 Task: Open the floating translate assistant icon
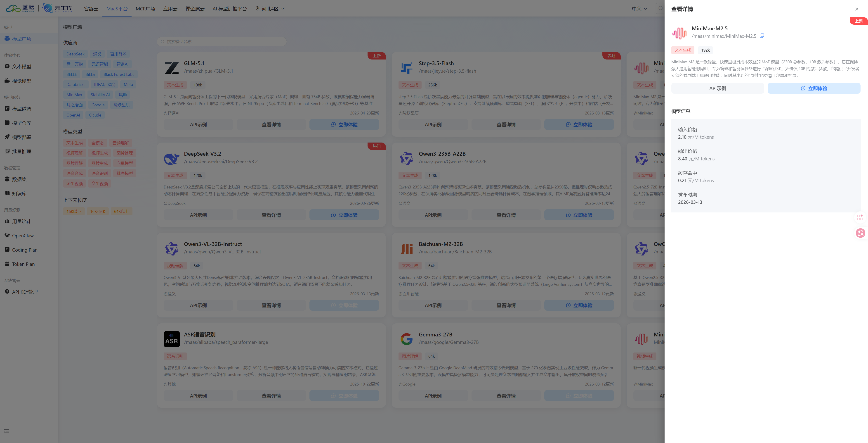pos(861,233)
